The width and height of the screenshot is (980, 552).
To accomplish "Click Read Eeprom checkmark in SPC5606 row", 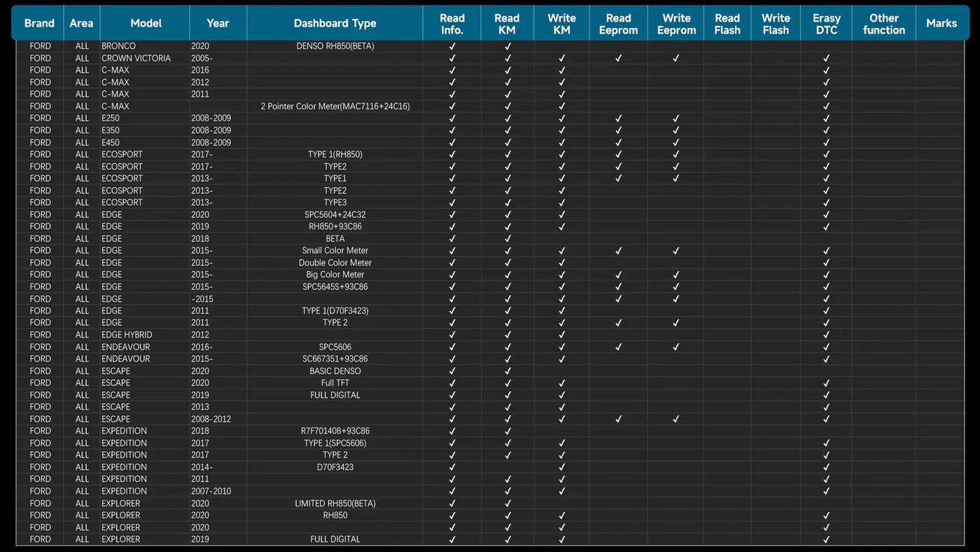I will tap(618, 347).
